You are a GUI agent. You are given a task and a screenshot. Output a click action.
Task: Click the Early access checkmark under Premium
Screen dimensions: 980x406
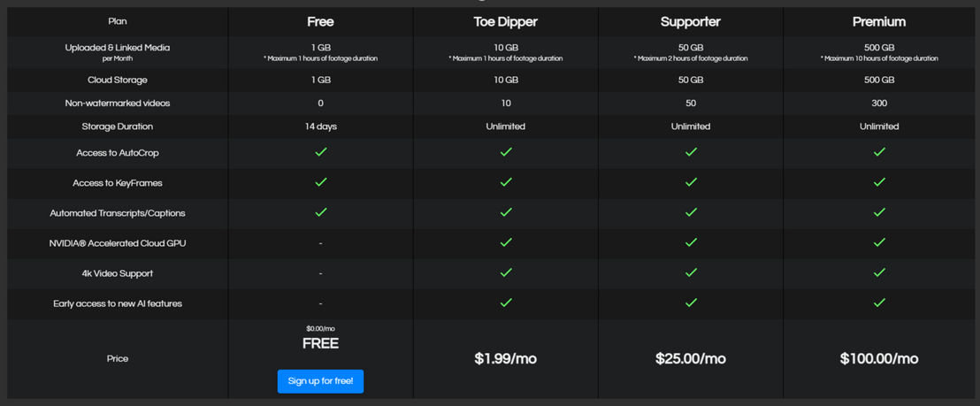tap(879, 303)
